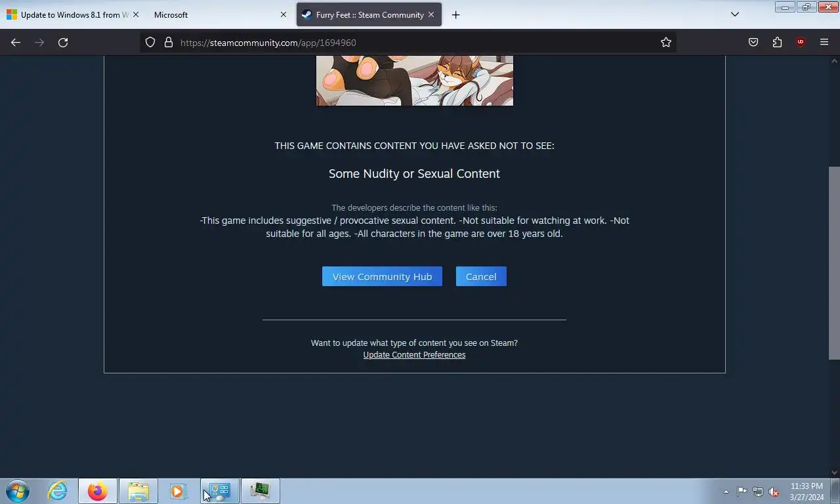Open the uBlock Origin extension icon
The width and height of the screenshot is (840, 504).
pyautogui.click(x=800, y=42)
